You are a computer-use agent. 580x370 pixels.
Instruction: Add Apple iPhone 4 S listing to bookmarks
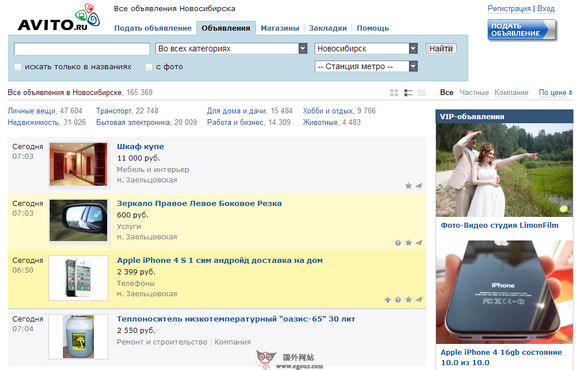[x=408, y=300]
